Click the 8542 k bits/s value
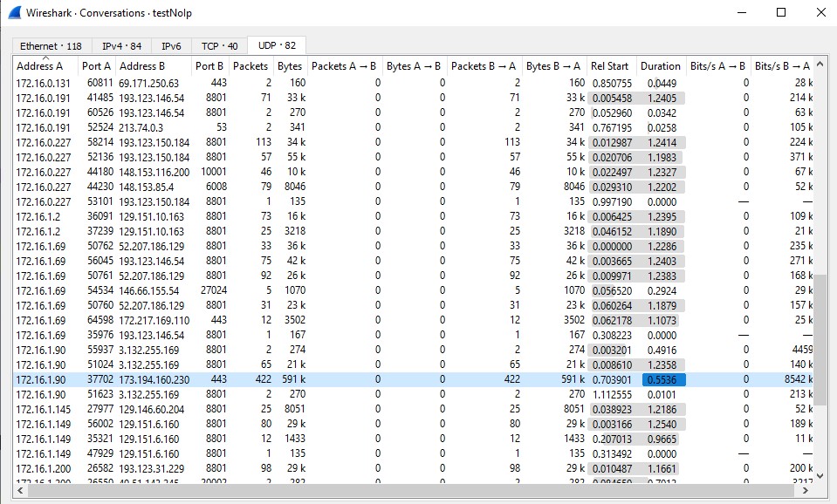This screenshot has height=504, width=837. point(799,379)
